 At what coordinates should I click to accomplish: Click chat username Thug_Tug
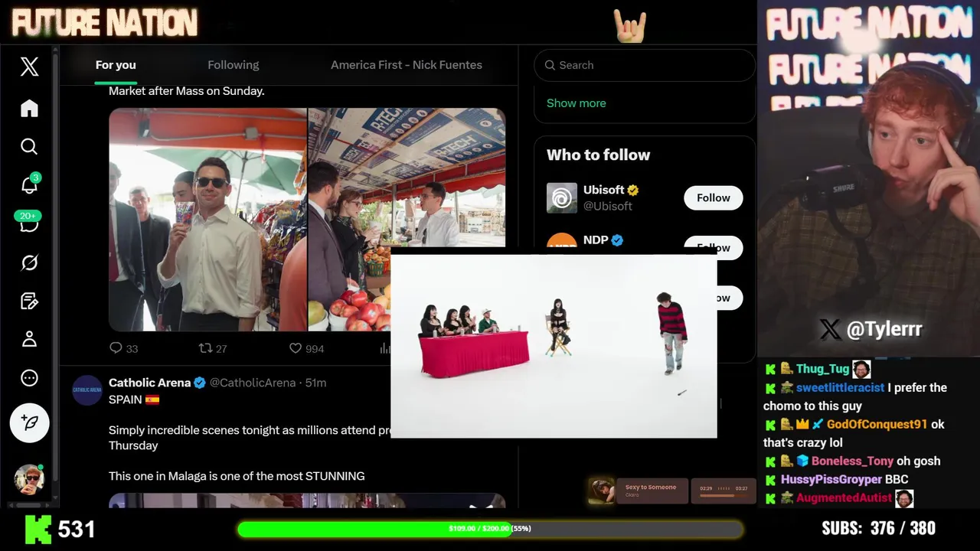click(x=822, y=369)
